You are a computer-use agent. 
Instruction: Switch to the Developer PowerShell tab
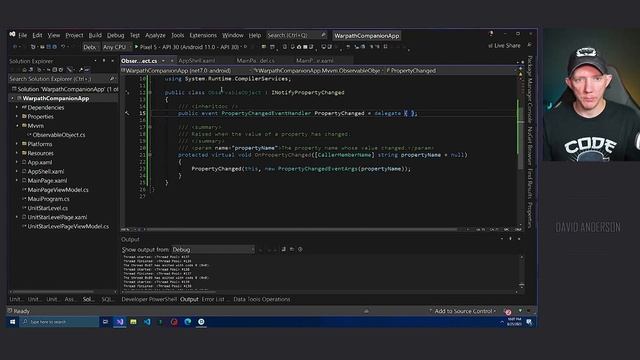click(x=149, y=299)
